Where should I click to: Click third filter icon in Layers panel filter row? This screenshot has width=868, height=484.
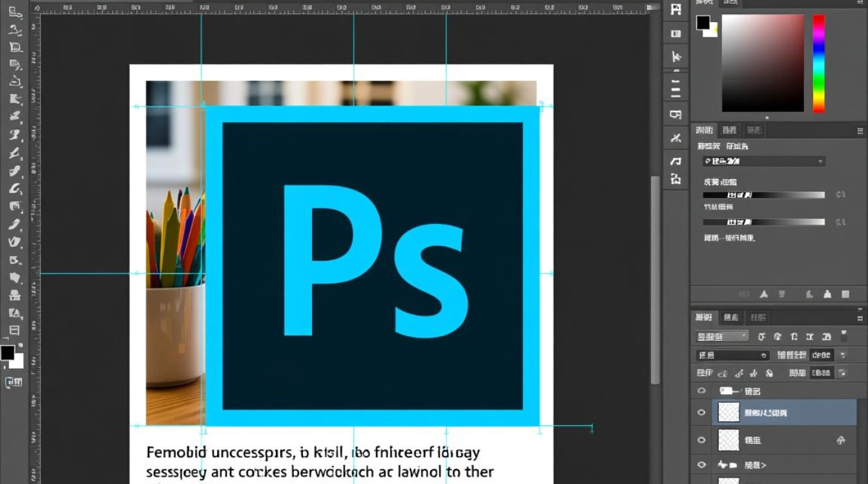(793, 336)
